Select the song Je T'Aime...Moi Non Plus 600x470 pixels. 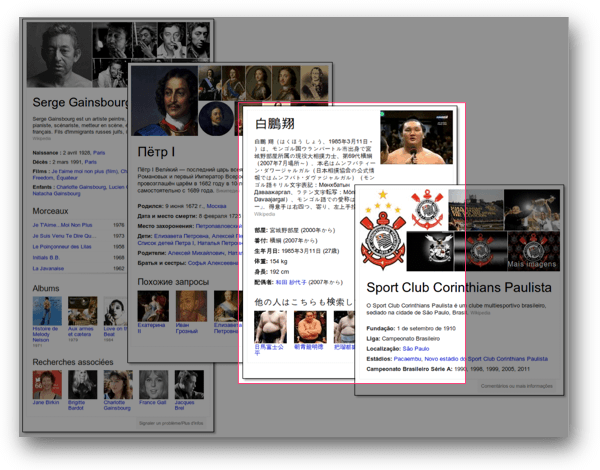(x=62, y=225)
